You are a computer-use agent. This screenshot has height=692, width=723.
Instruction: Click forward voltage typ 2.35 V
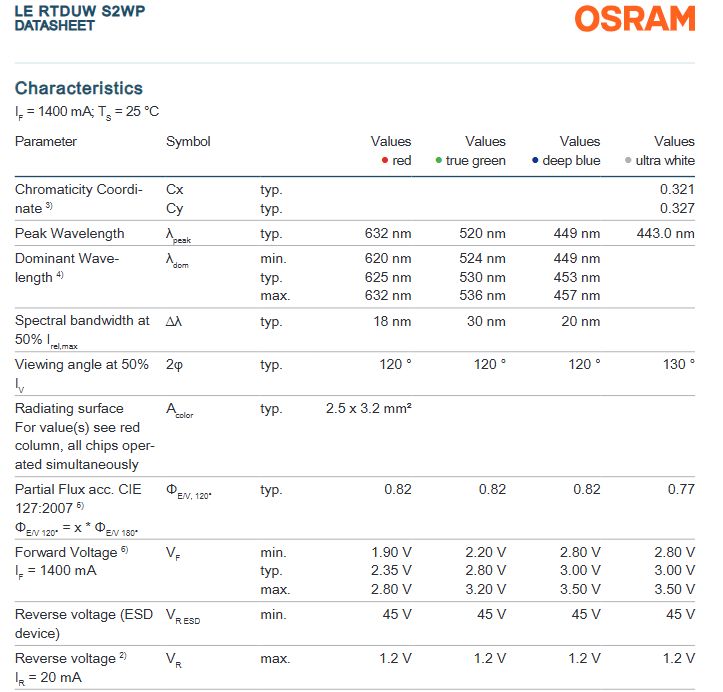[x=391, y=571]
